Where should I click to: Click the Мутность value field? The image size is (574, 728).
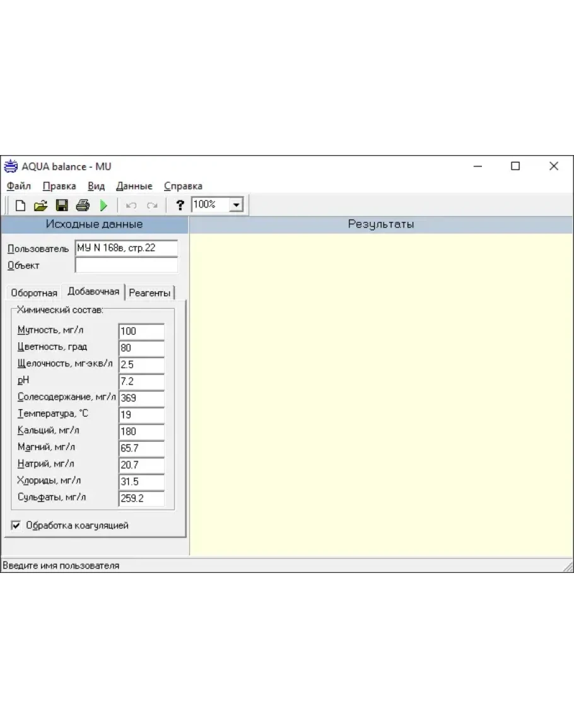pyautogui.click(x=141, y=331)
